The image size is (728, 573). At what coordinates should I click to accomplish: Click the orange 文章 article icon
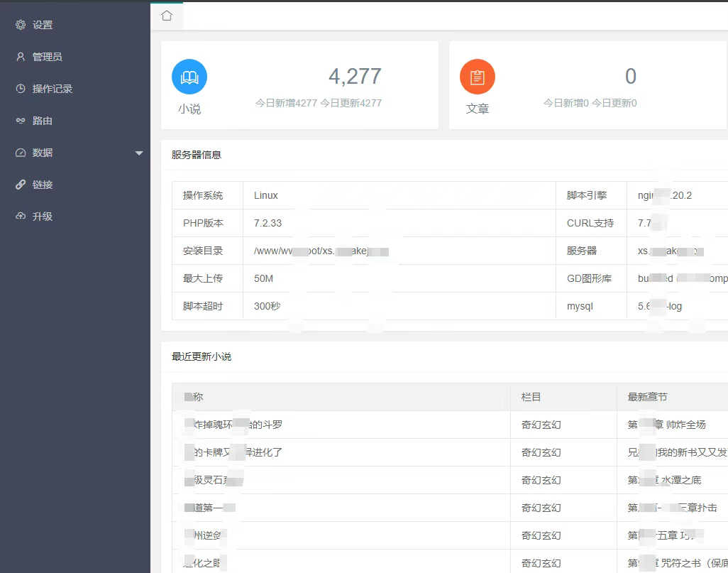coord(478,77)
